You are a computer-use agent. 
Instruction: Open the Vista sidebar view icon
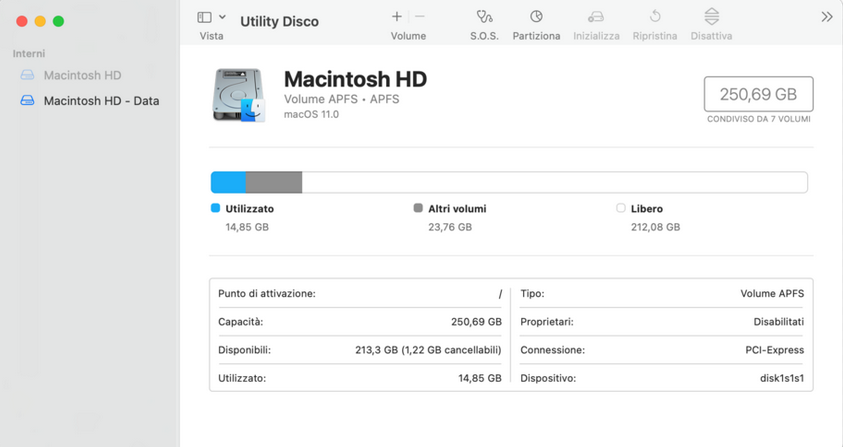tap(204, 17)
